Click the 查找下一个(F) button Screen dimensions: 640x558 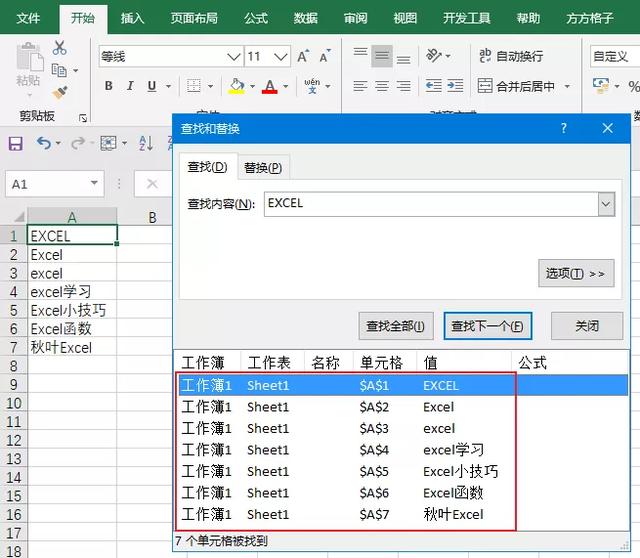488,326
